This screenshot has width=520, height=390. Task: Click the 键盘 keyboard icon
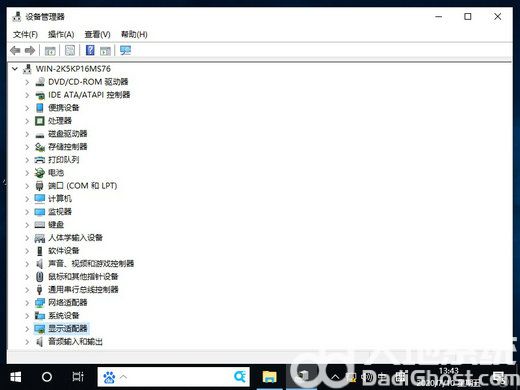40,225
